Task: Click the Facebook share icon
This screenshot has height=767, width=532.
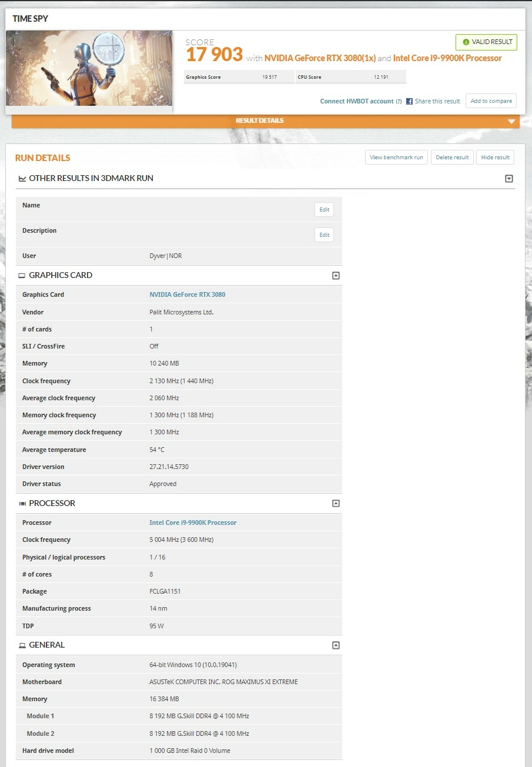Action: [409, 101]
